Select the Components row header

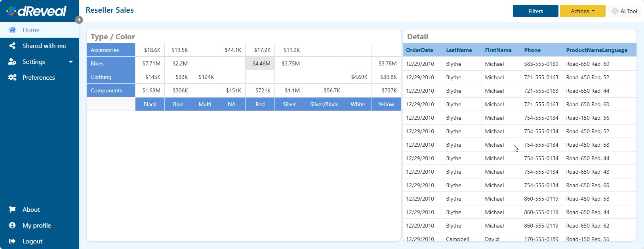[x=111, y=90]
